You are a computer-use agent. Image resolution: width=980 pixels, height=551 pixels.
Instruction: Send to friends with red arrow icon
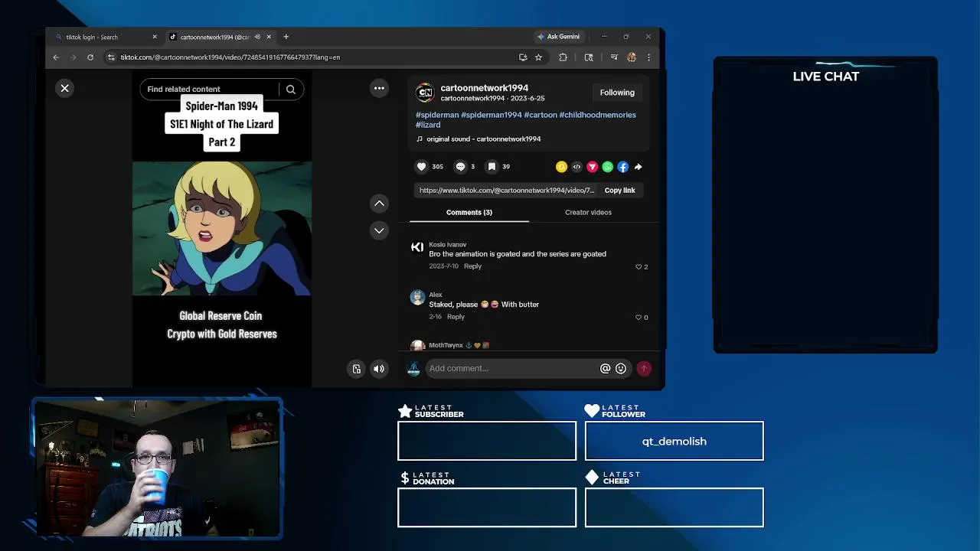pyautogui.click(x=592, y=167)
